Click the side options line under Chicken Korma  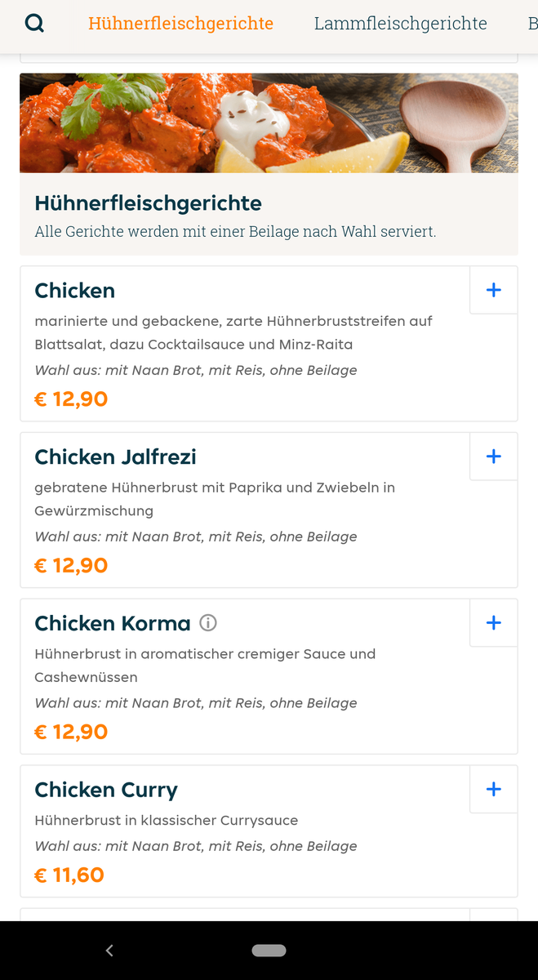(195, 703)
